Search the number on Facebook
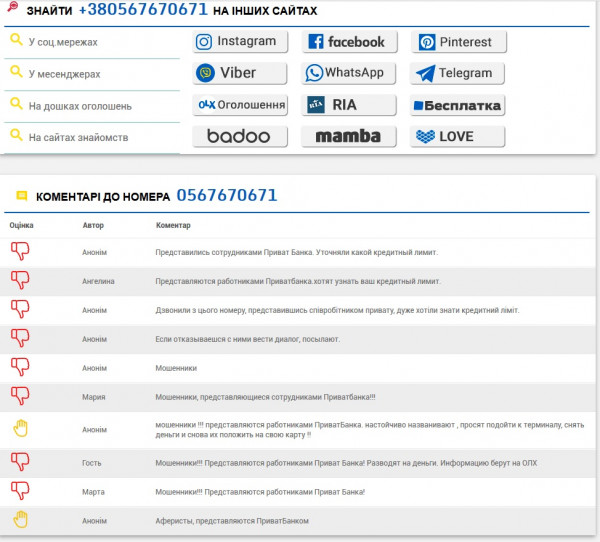The image size is (600, 542). [x=349, y=41]
